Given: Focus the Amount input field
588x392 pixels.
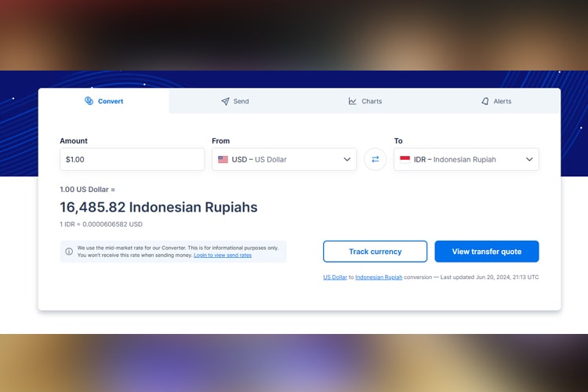Looking at the screenshot, I should pyautogui.click(x=132, y=159).
